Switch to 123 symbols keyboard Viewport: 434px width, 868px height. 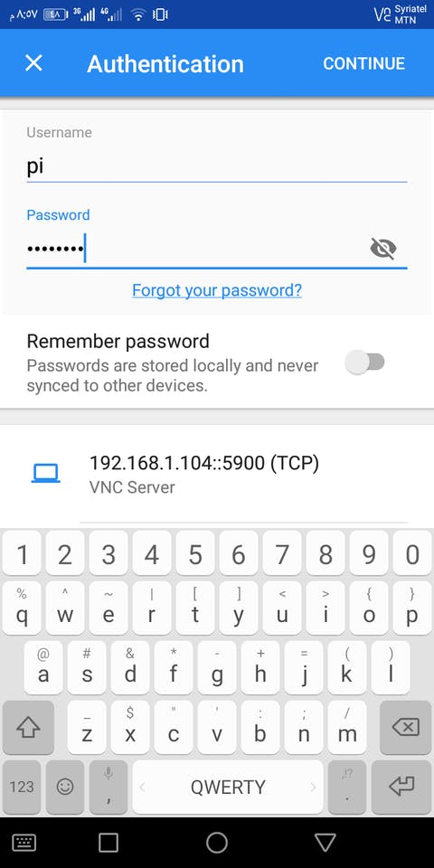click(22, 787)
